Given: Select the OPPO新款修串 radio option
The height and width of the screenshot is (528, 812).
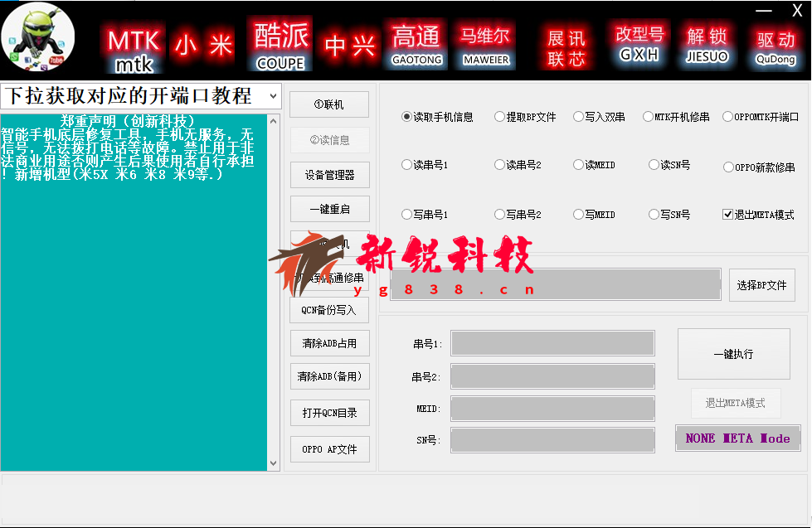Looking at the screenshot, I should [759, 167].
